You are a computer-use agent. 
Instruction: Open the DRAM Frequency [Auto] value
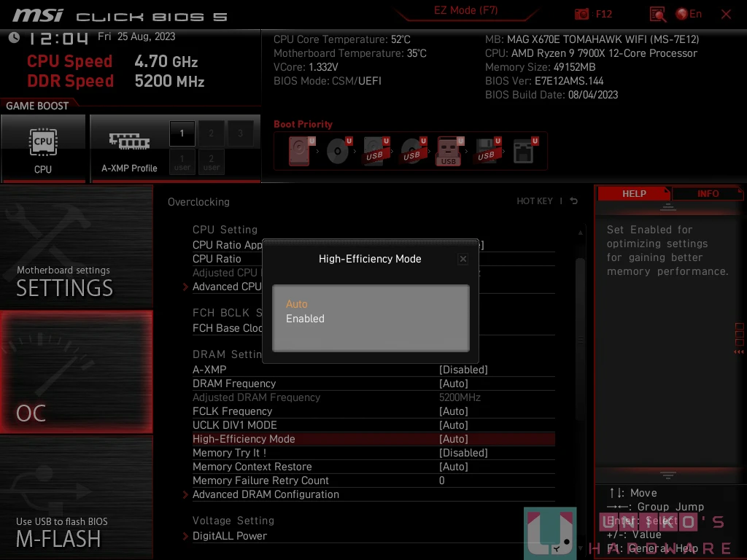(x=453, y=384)
